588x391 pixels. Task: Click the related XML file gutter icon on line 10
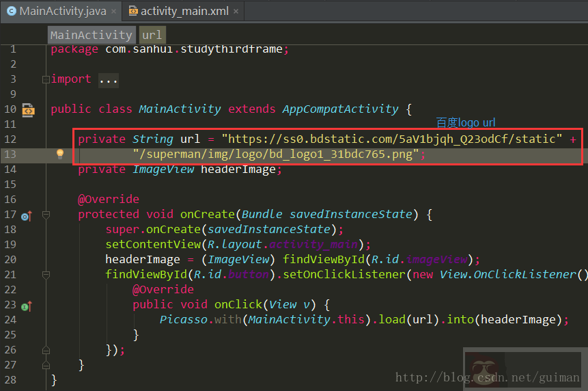tap(28, 109)
